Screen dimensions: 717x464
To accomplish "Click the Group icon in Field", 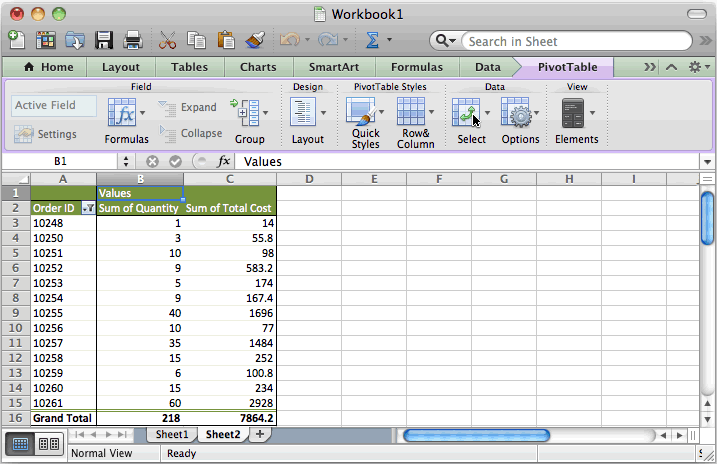I will tap(246, 112).
